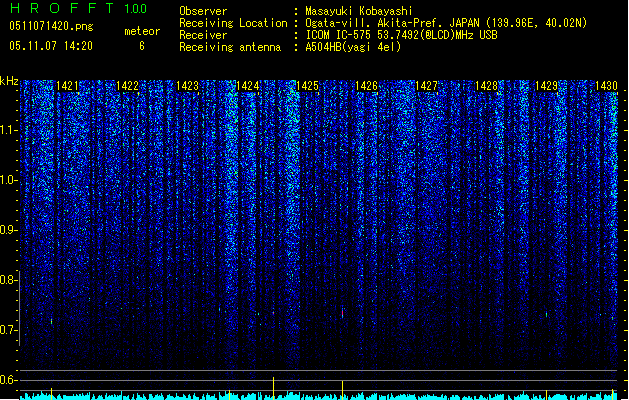Click the yellow detection marker before 1421
This screenshot has width=629, height=400.
point(51,394)
